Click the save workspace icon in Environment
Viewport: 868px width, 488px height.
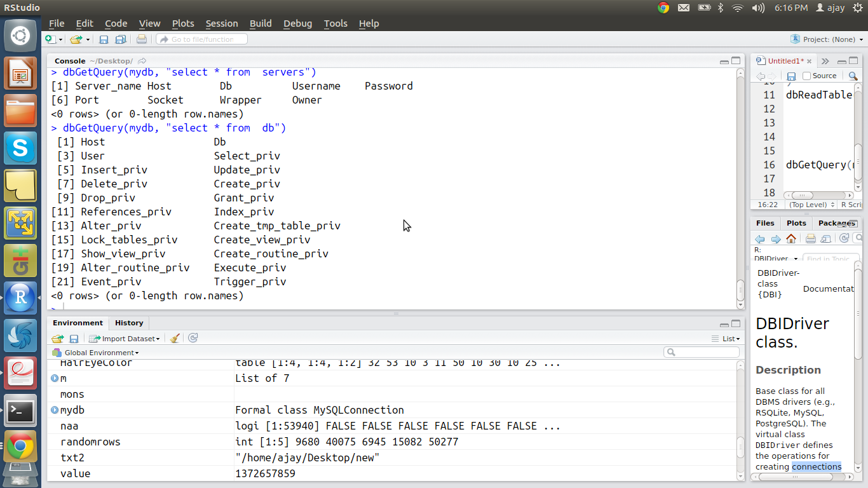[x=74, y=339]
